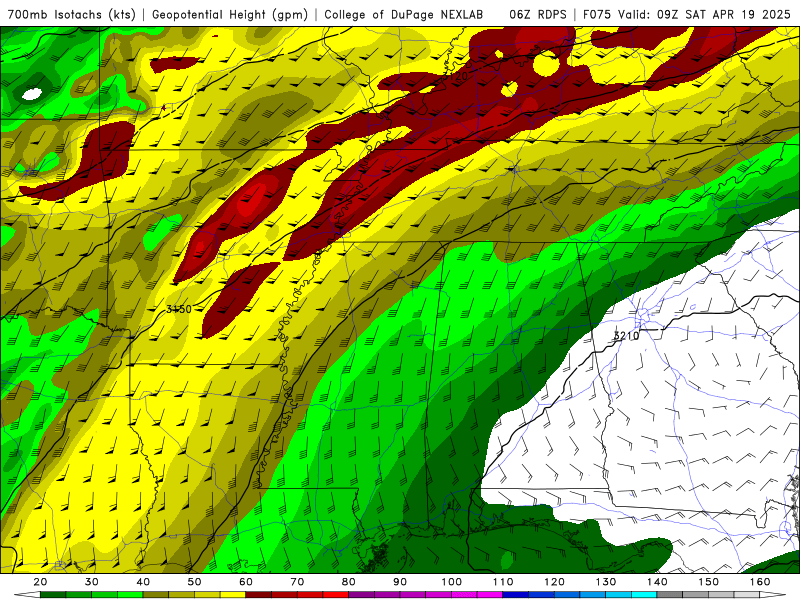Image resolution: width=800 pixels, height=600 pixels.
Task: Click the darkest green swatch starting at 20
Action: tap(53, 595)
